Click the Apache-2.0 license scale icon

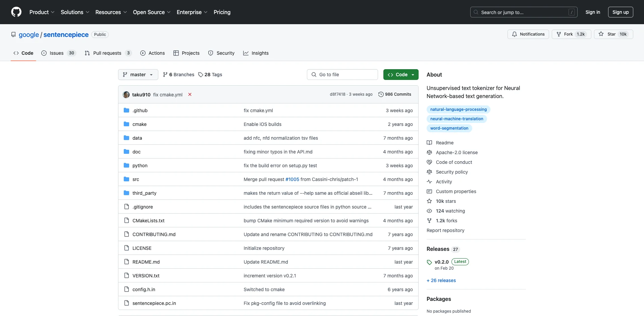pyautogui.click(x=429, y=152)
